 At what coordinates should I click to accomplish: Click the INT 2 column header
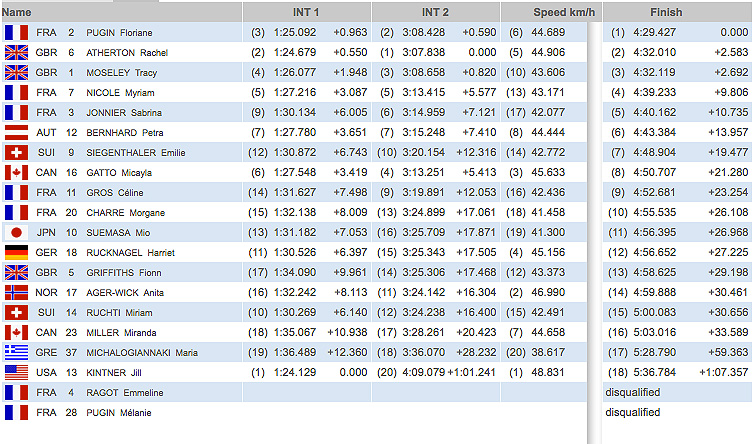pos(435,12)
